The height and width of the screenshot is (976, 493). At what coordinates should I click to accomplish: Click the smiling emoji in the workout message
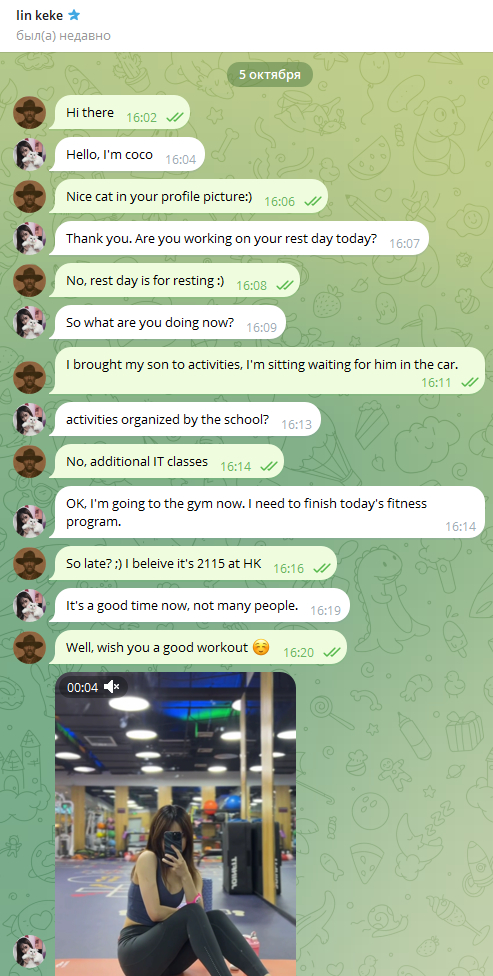261,647
